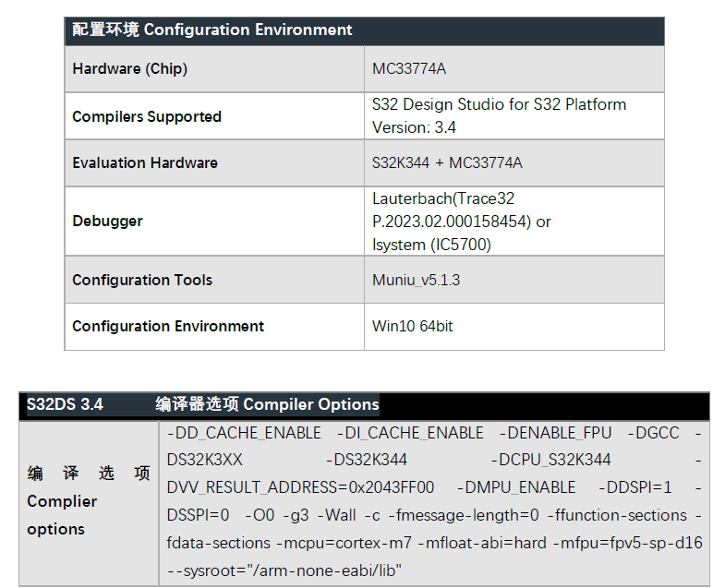Click the Isystem (IC5700) text
The width and height of the screenshot is (725, 588).
point(432,245)
